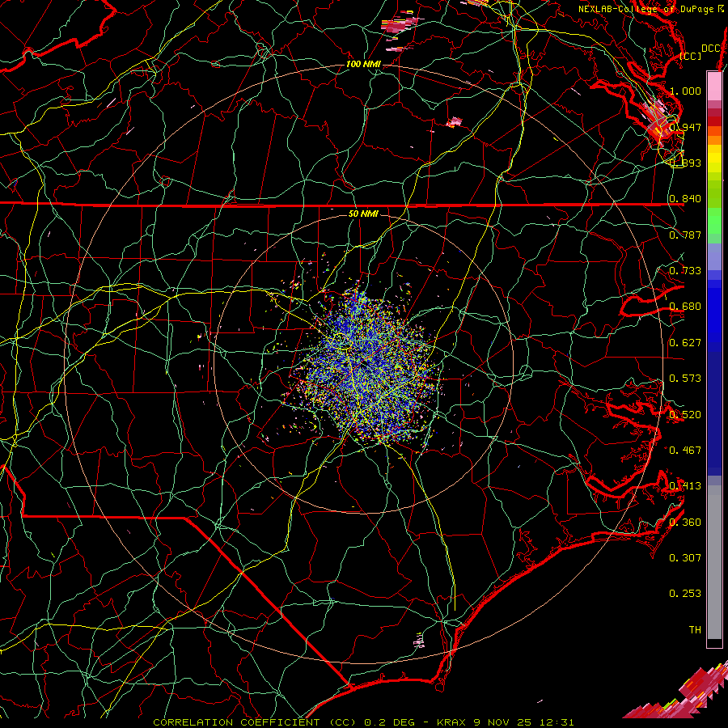Click the 0.573 scale value
Viewport: 728px width, 728px height.
[x=685, y=379]
